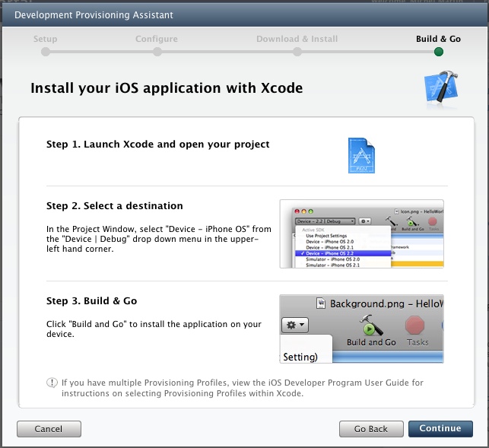The height and width of the screenshot is (448, 489).
Task: Select the Build & Go step label
Action: (438, 39)
